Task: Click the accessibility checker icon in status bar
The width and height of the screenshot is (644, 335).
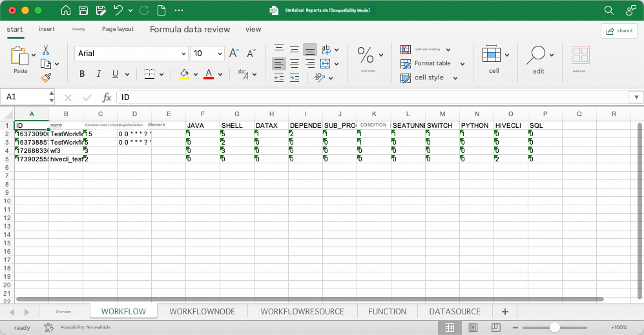Action: coord(49,327)
